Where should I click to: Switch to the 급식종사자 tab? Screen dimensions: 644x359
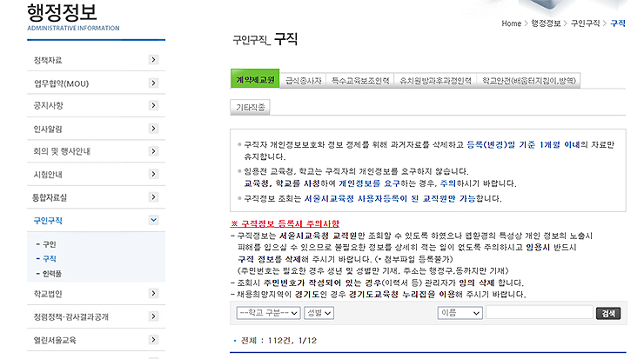click(x=304, y=81)
